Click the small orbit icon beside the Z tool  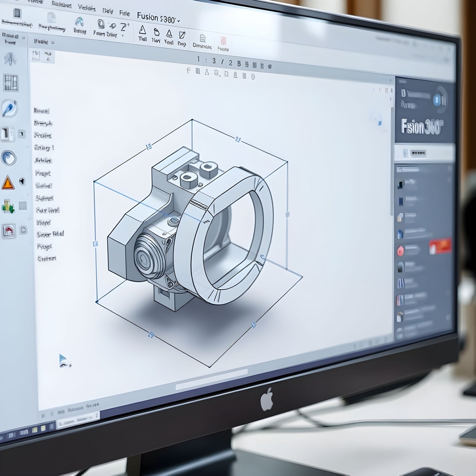click(112, 26)
